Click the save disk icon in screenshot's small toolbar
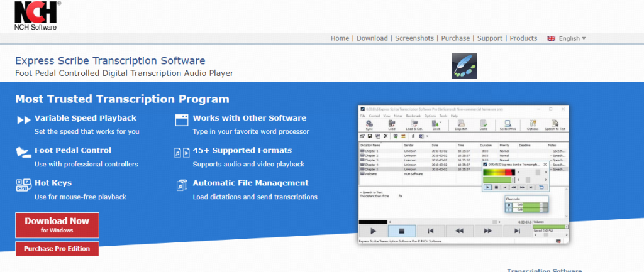The width and height of the screenshot is (644, 272). click(x=370, y=136)
